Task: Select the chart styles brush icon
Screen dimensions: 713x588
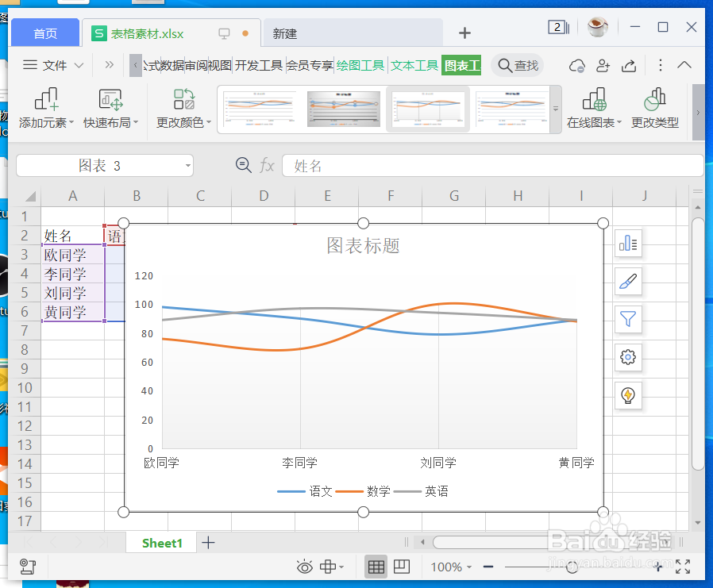Action: click(628, 282)
